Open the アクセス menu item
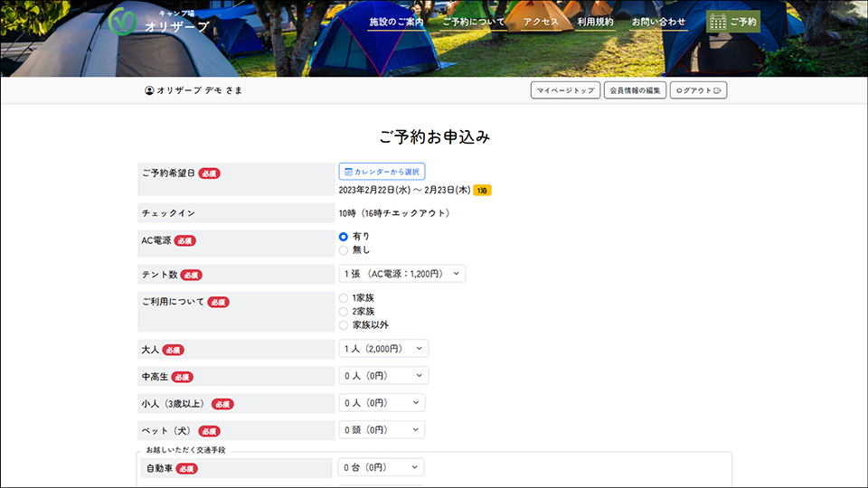This screenshot has height=488, width=868. point(541,22)
